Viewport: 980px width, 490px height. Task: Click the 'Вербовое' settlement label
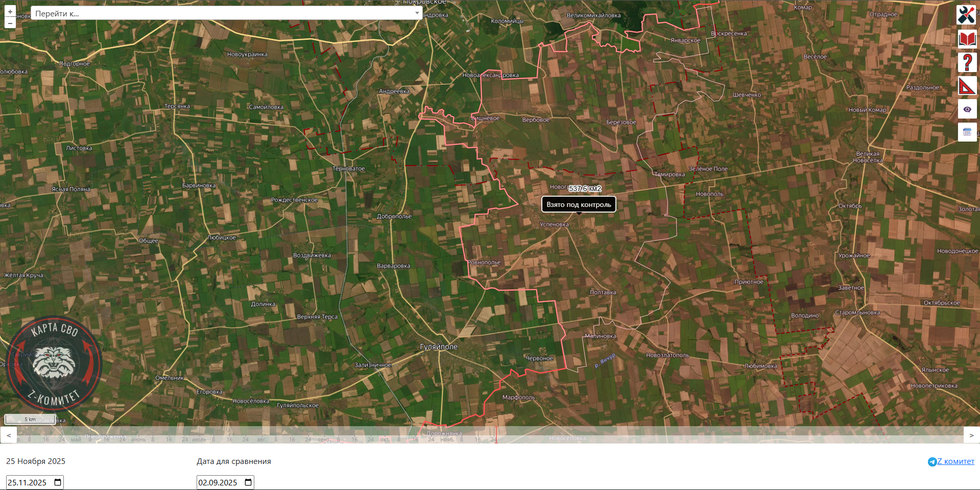536,120
